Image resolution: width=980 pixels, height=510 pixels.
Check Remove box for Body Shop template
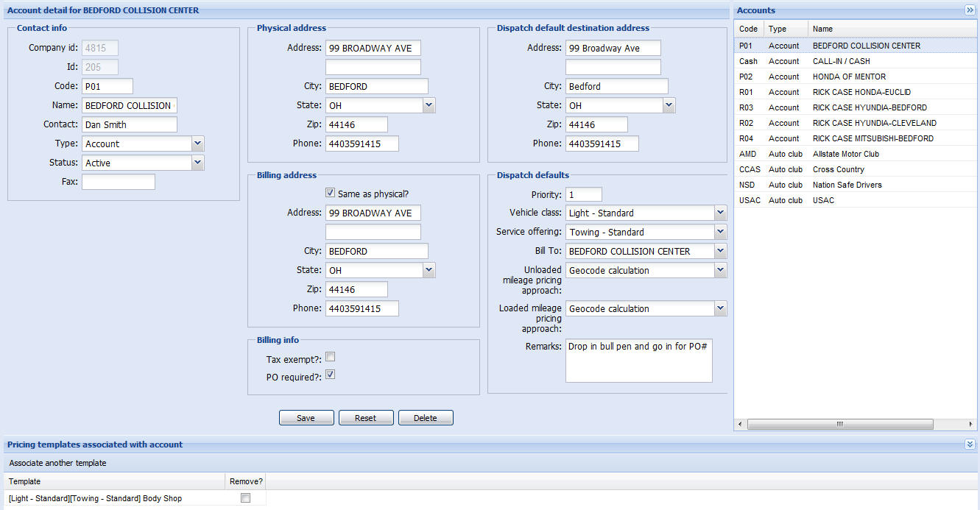pyautogui.click(x=245, y=498)
